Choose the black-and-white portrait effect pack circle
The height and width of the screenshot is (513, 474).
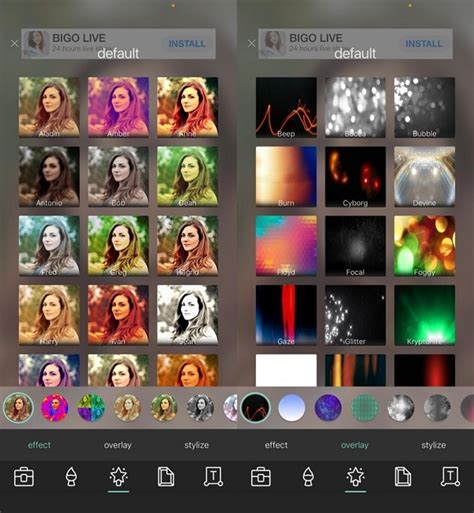200,407
